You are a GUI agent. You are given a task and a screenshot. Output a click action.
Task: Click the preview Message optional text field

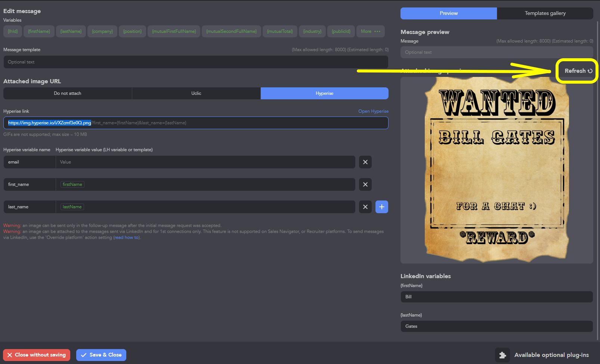pos(497,52)
